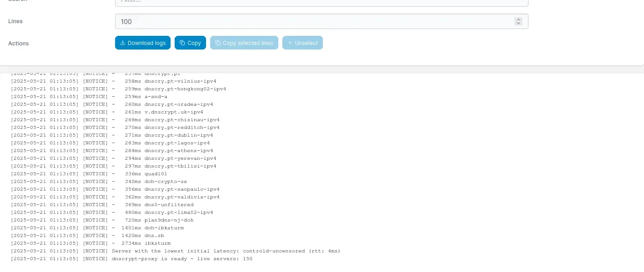
Task: Select log line dnscry.pt-athens-ipv4
Action: click(x=112, y=151)
